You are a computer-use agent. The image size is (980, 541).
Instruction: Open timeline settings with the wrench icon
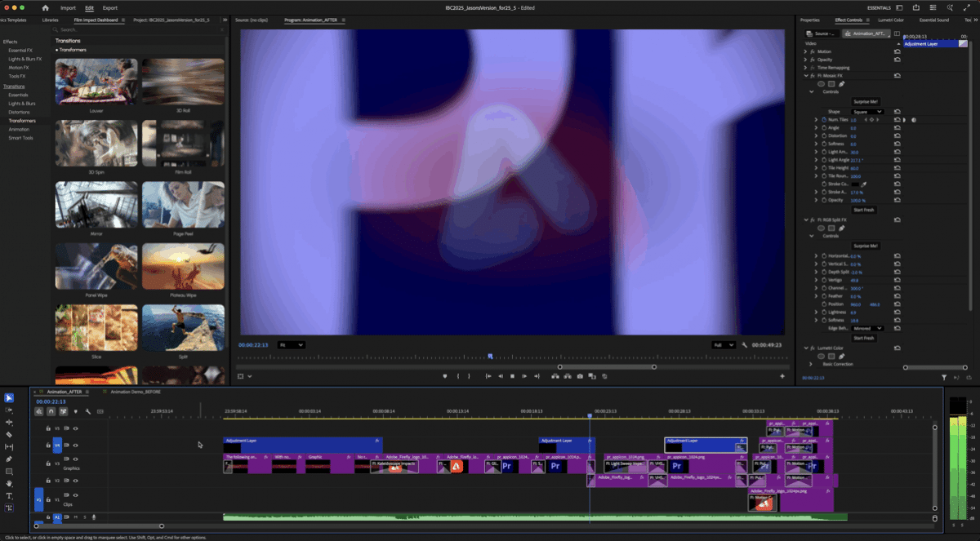(x=88, y=411)
